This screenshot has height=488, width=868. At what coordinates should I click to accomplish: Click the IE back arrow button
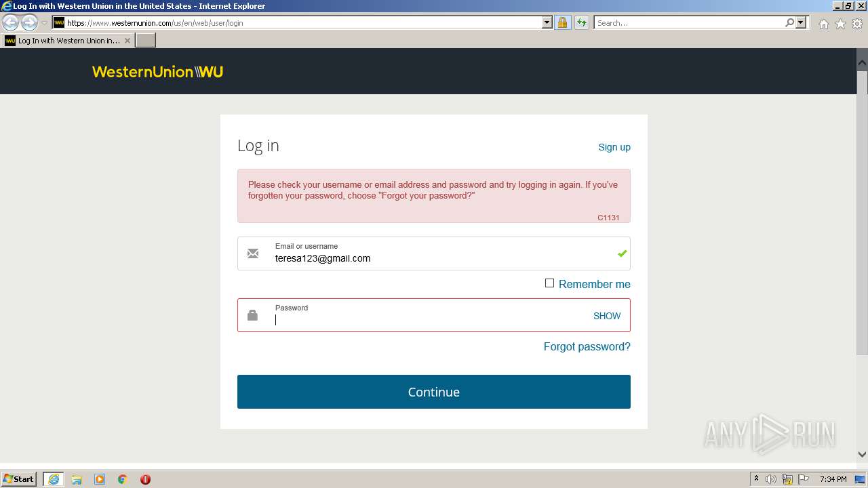pyautogui.click(x=10, y=22)
